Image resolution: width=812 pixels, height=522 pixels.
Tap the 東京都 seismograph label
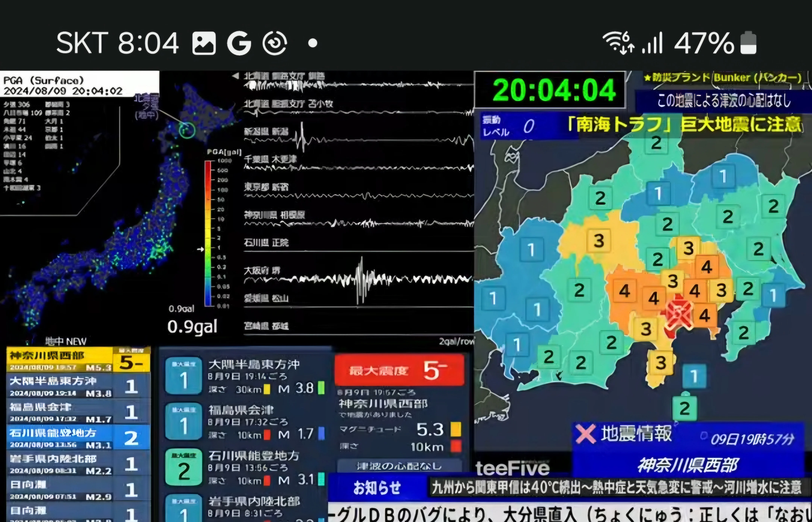pos(266,187)
